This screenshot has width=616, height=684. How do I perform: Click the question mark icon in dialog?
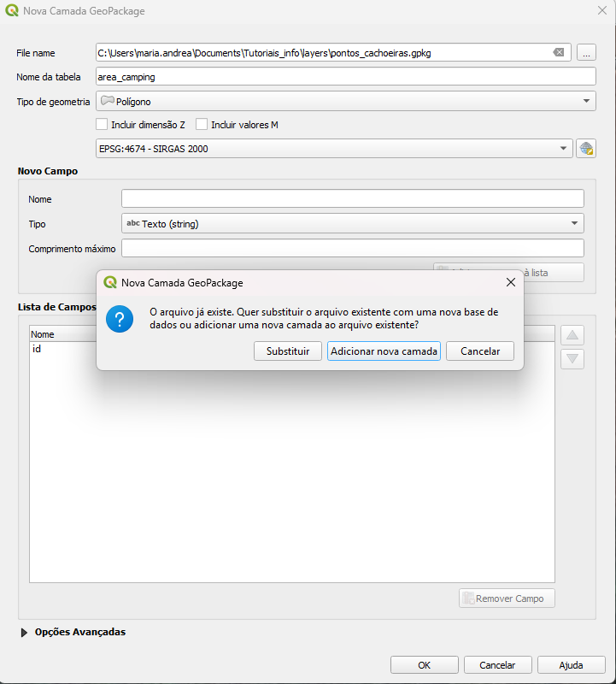[120, 320]
